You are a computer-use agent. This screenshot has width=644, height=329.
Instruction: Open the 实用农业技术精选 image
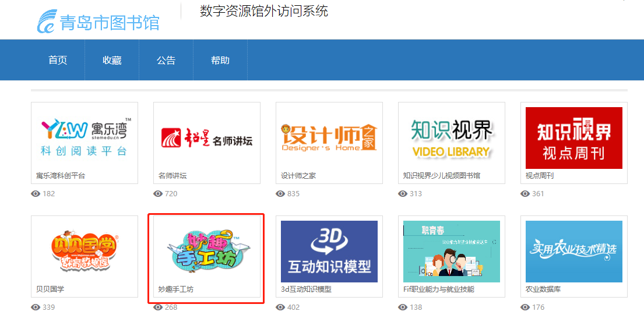pos(573,252)
